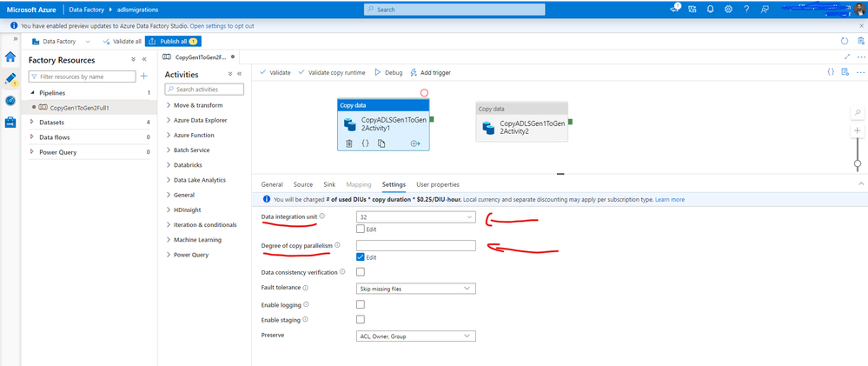The width and height of the screenshot is (868, 366).
Task: Open settings to opt out link
Action: 222,26
